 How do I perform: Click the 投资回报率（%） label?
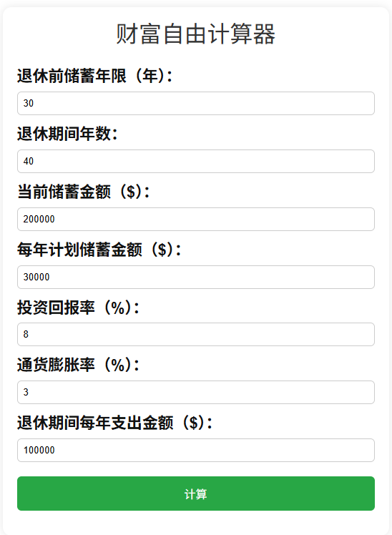click(79, 307)
